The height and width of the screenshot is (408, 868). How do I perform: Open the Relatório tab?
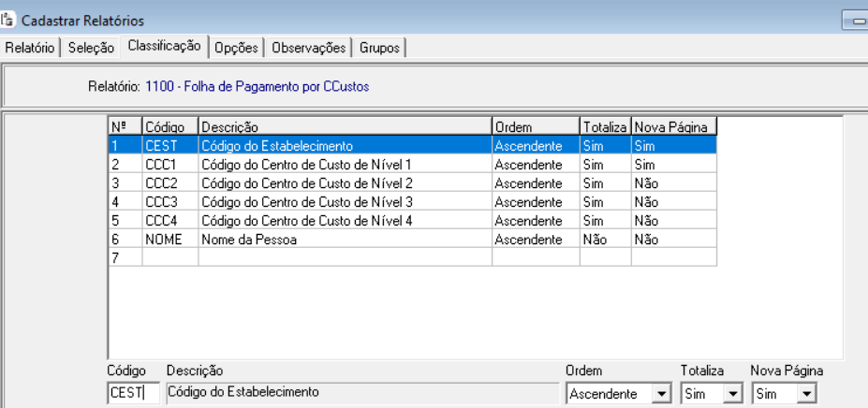click(30, 48)
